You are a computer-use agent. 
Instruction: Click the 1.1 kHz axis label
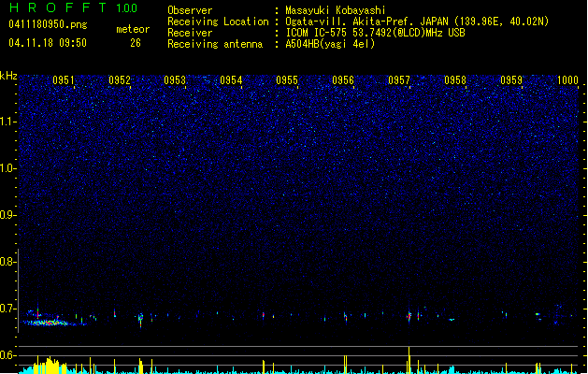point(8,122)
